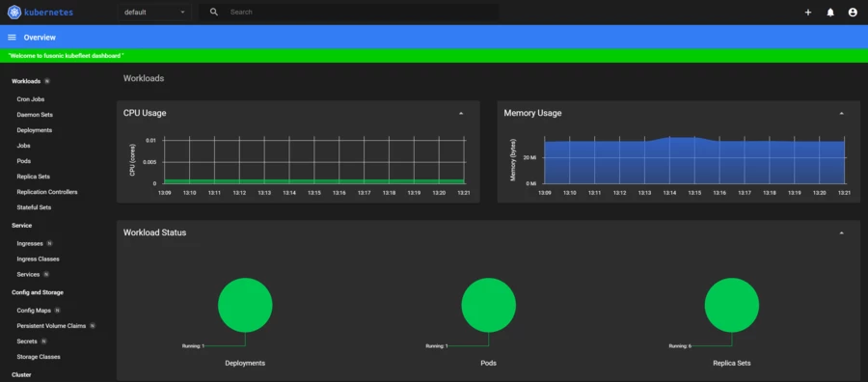The height and width of the screenshot is (382, 868).
Task: Open Storage Classes
Action: point(39,357)
